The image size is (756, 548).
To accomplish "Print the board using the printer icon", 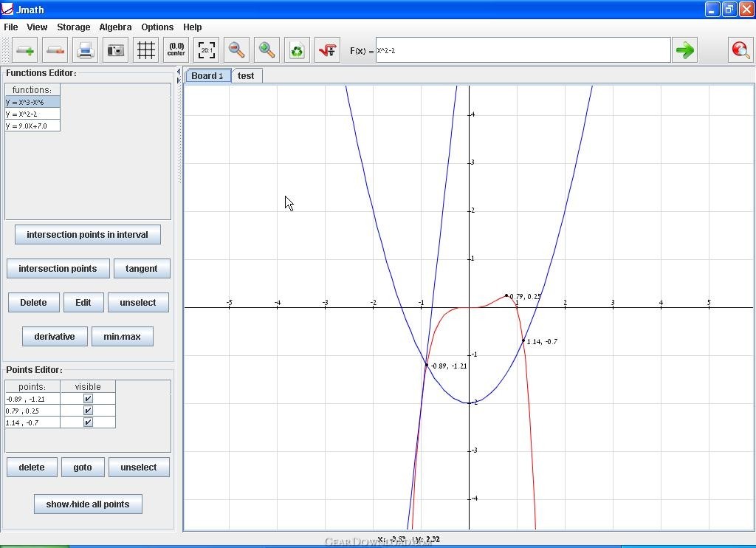I will pyautogui.click(x=86, y=50).
